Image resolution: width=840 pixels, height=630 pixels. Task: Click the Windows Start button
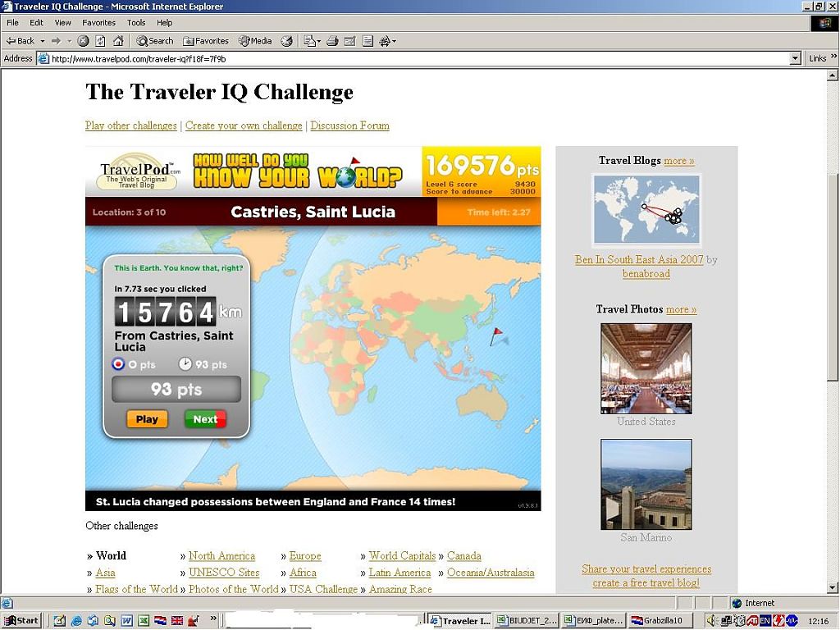pos(22,621)
